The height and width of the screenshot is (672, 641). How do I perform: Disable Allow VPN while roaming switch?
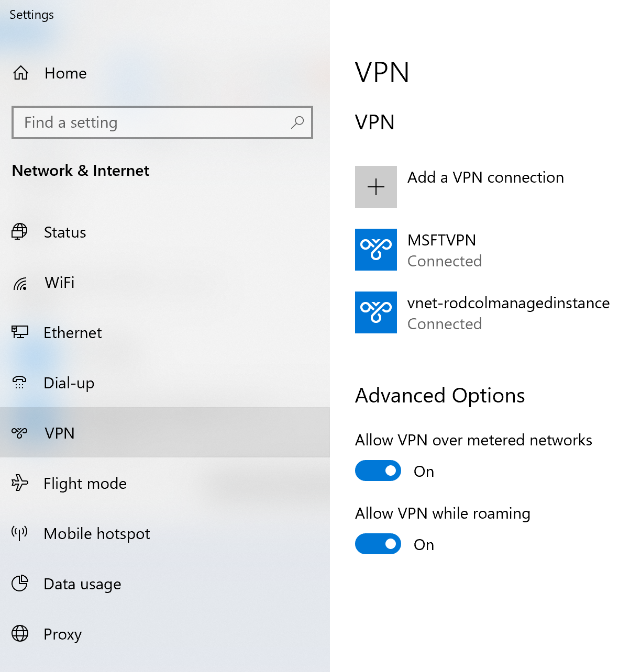click(378, 544)
